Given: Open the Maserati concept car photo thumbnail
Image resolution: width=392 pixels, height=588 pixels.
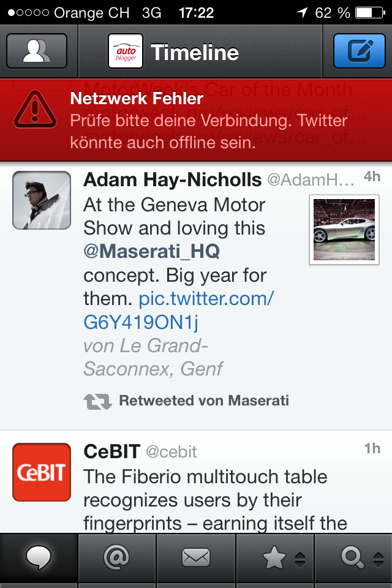Looking at the screenshot, I should (x=344, y=230).
